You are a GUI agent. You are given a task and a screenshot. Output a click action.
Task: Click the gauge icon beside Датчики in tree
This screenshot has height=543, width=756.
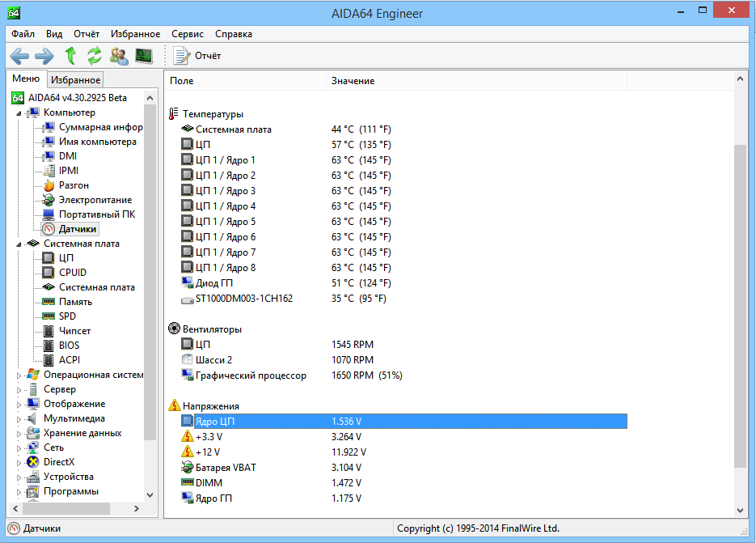coord(49,229)
